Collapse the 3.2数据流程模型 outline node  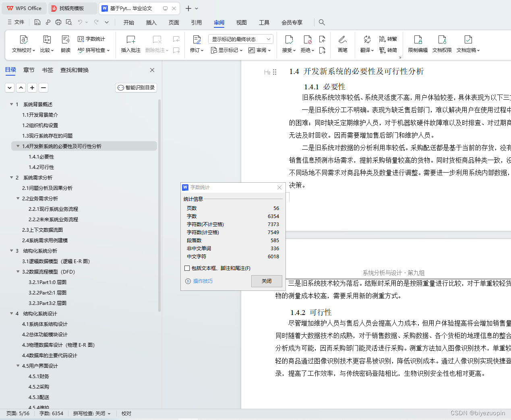pos(18,272)
